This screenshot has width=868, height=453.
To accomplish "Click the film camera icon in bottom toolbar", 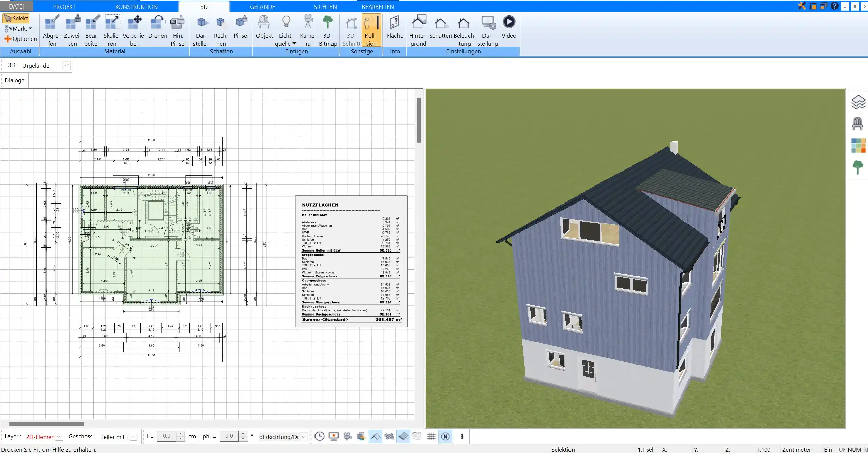I will coord(347,436).
